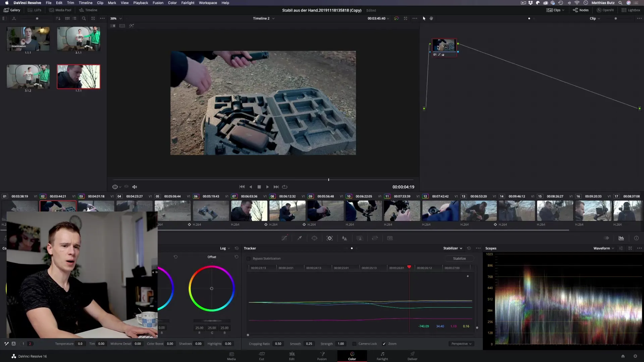Reset the Offset color wheel
The height and width of the screenshot is (362, 644).
coord(236,257)
